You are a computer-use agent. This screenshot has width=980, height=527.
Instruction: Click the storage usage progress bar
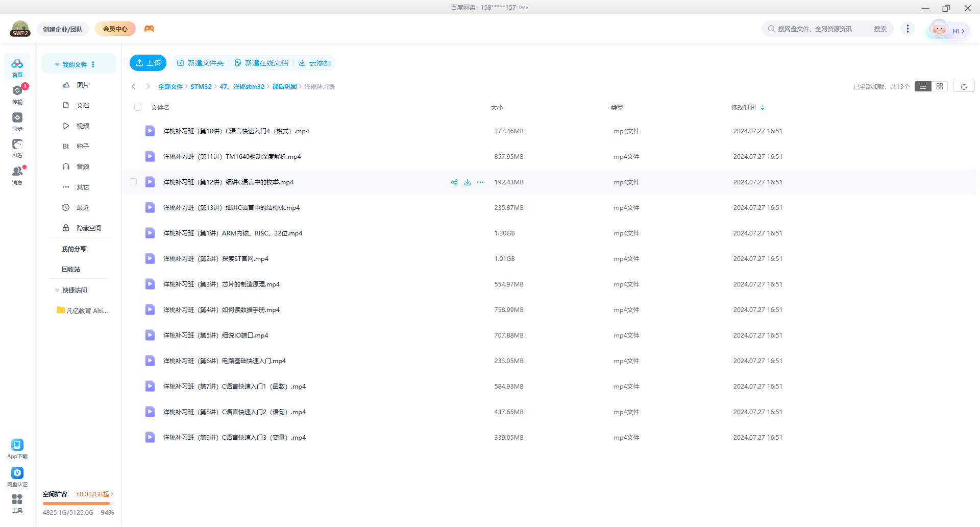(x=77, y=504)
